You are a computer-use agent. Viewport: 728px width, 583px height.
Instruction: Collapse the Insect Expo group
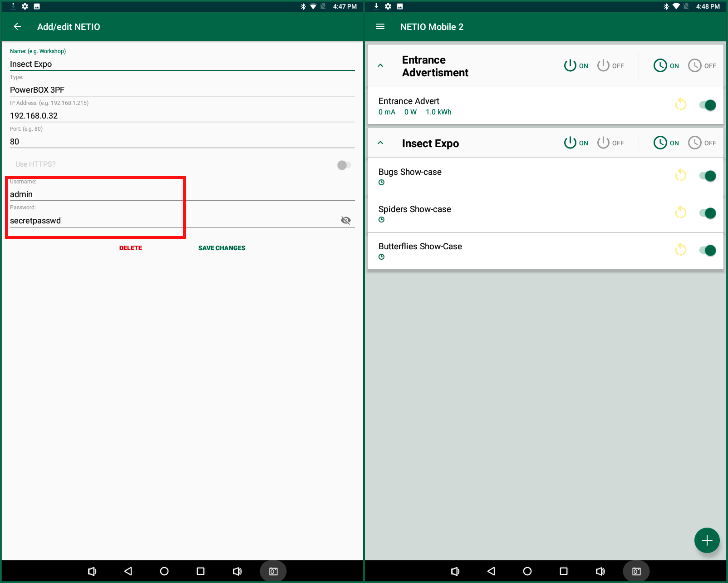pyautogui.click(x=380, y=143)
